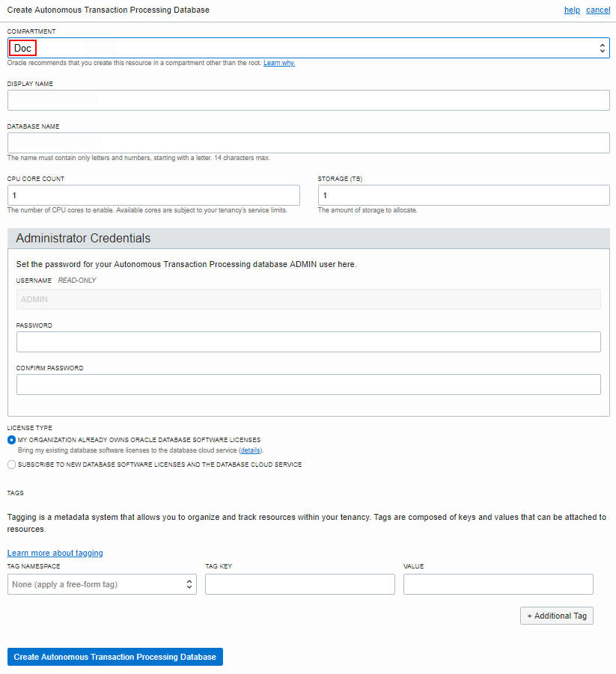This screenshot has height=674, width=616.
Task: Open 'Learn more about tagging' link
Action: tap(55, 553)
